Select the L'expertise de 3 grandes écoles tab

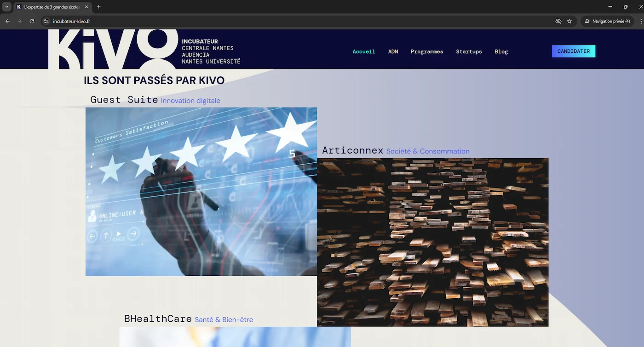52,7
